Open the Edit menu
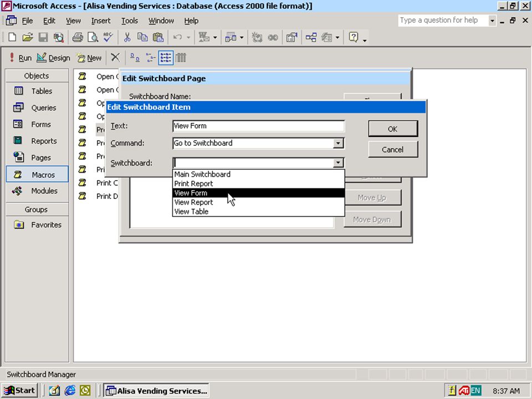Screen dimensions: 532x399 [49, 21]
